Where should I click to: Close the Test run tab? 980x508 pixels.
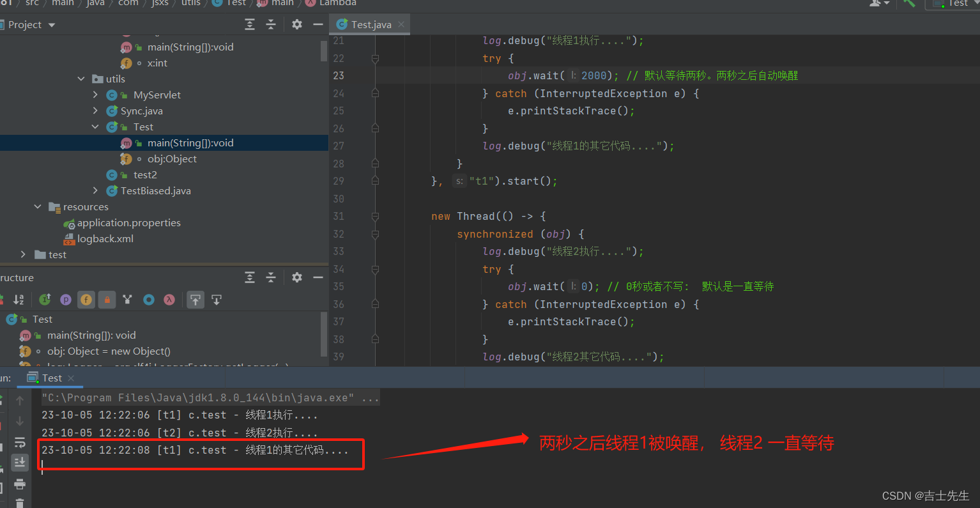71,378
